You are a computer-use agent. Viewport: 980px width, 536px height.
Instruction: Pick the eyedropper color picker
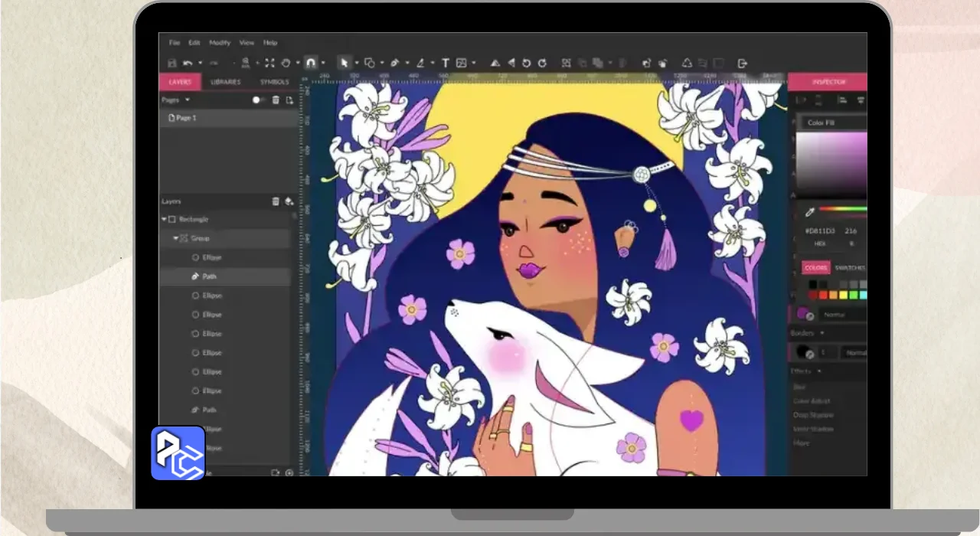point(809,212)
